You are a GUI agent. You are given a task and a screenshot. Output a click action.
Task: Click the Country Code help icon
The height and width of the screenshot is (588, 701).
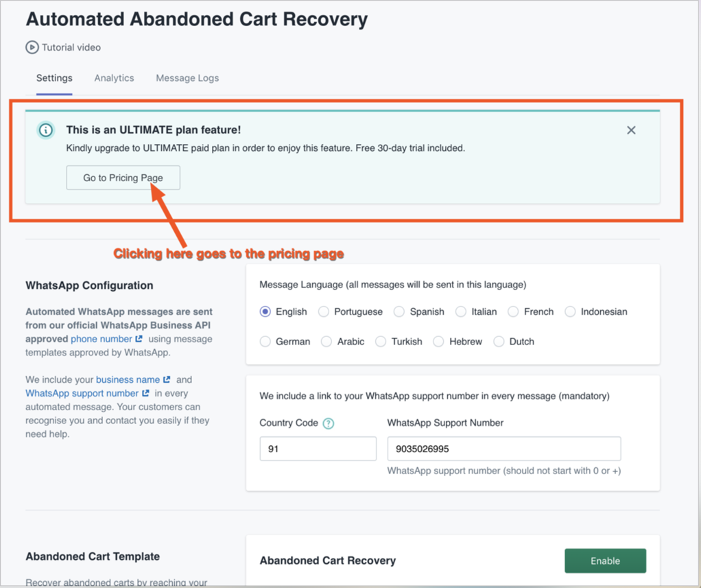click(329, 423)
